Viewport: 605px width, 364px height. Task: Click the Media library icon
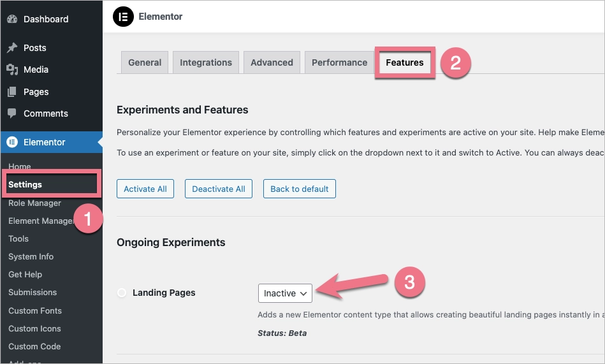(x=12, y=69)
